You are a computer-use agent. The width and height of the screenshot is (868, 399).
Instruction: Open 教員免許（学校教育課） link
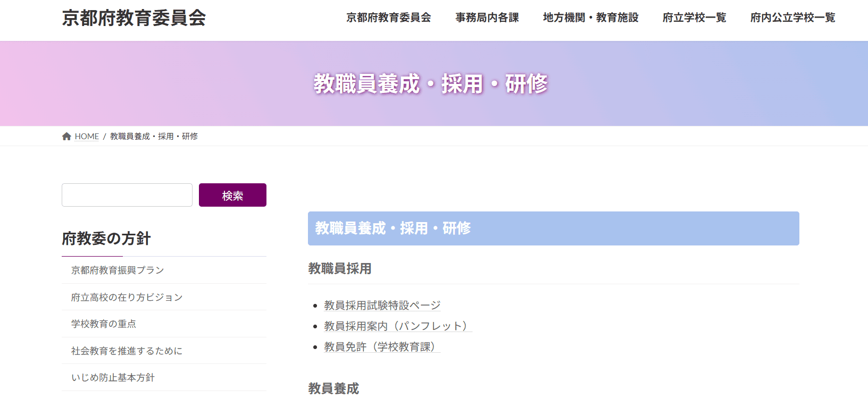[382, 347]
